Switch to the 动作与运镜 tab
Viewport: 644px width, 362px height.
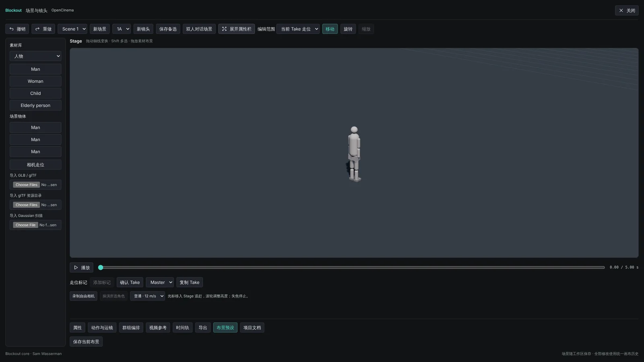(x=102, y=327)
